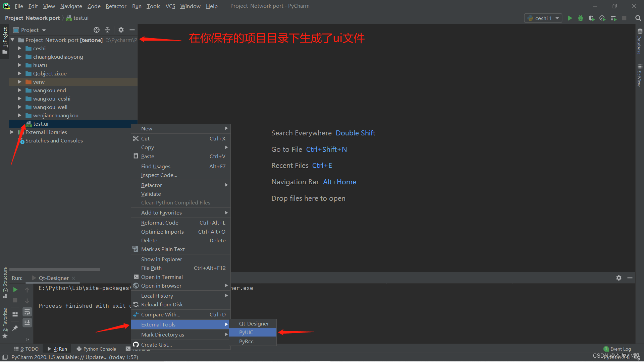
Task: Open the Refactor menu in menu bar
Action: [x=116, y=6]
